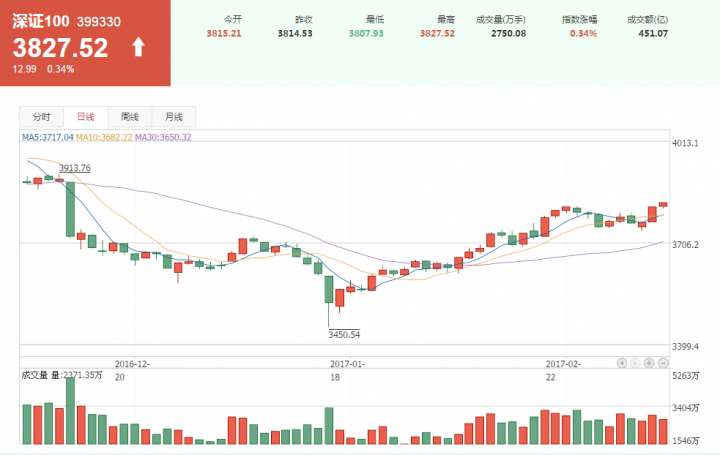Viewport: 720px width, 455px height.
Task: Click the MA10:3682.22 legend entry
Action: coord(104,137)
